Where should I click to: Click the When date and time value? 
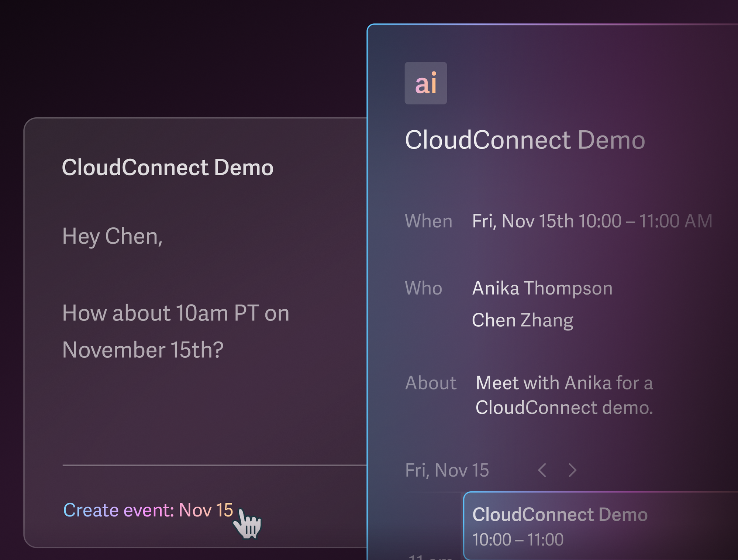click(x=592, y=221)
